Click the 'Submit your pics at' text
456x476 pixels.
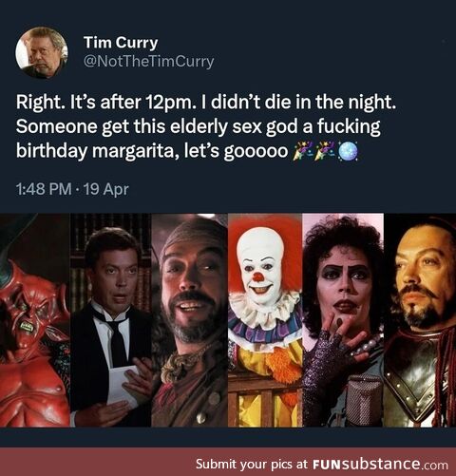pos(252,464)
